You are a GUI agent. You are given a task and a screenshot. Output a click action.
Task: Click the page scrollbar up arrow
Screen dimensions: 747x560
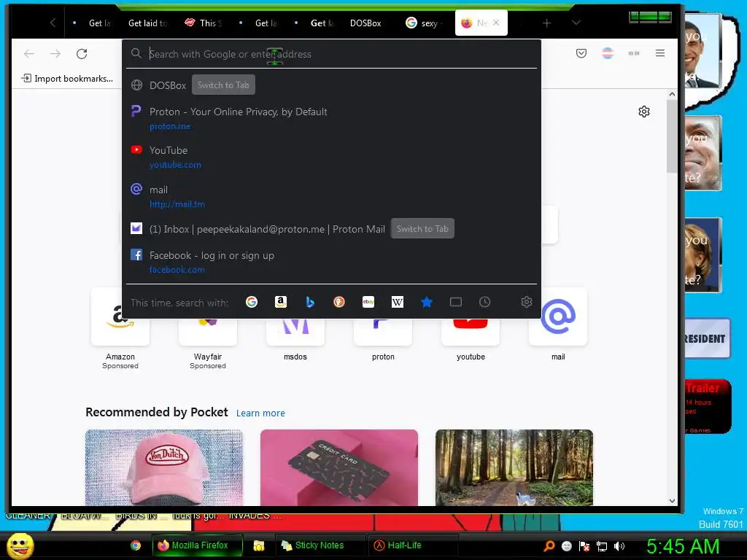tap(672, 94)
